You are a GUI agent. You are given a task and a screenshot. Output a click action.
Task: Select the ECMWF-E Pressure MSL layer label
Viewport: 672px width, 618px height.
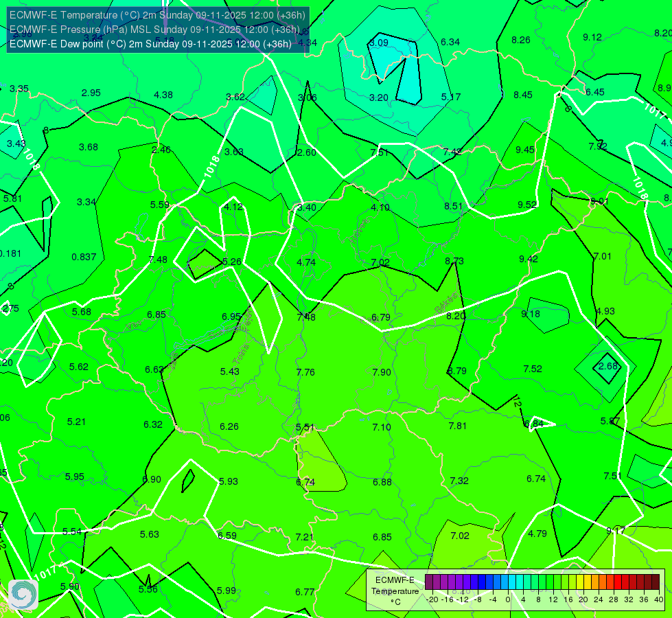(x=154, y=30)
